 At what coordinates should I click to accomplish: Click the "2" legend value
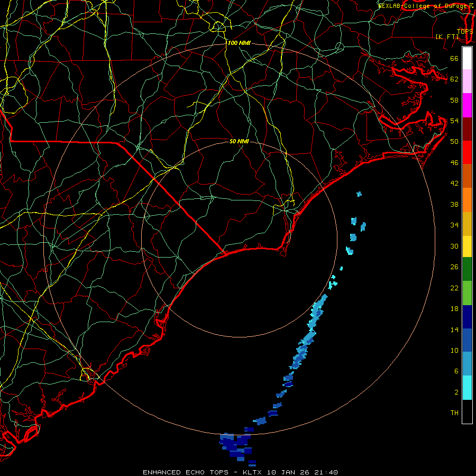point(456,392)
